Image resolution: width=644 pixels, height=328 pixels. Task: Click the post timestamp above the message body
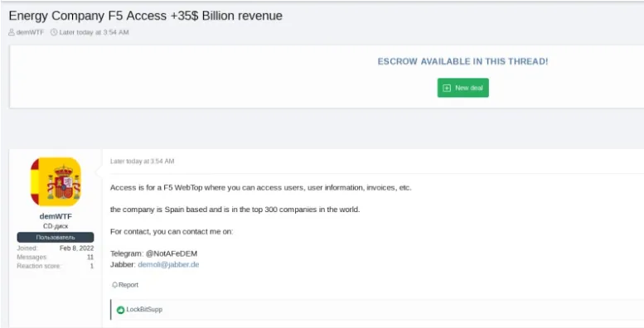[142, 162]
